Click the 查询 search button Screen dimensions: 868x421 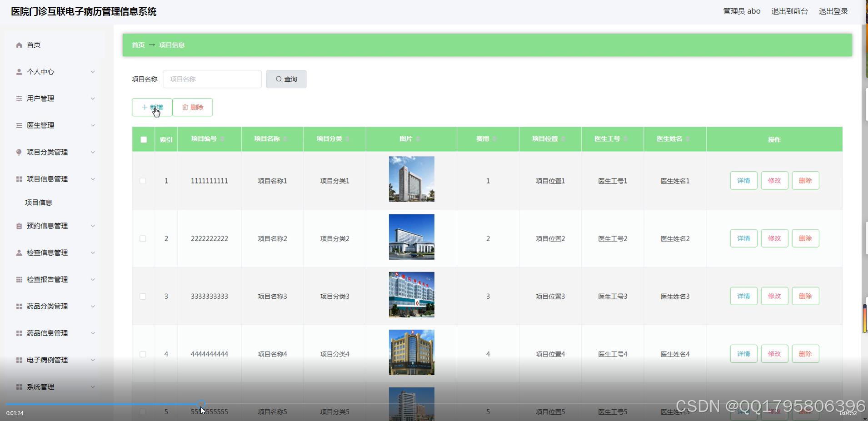[286, 79]
